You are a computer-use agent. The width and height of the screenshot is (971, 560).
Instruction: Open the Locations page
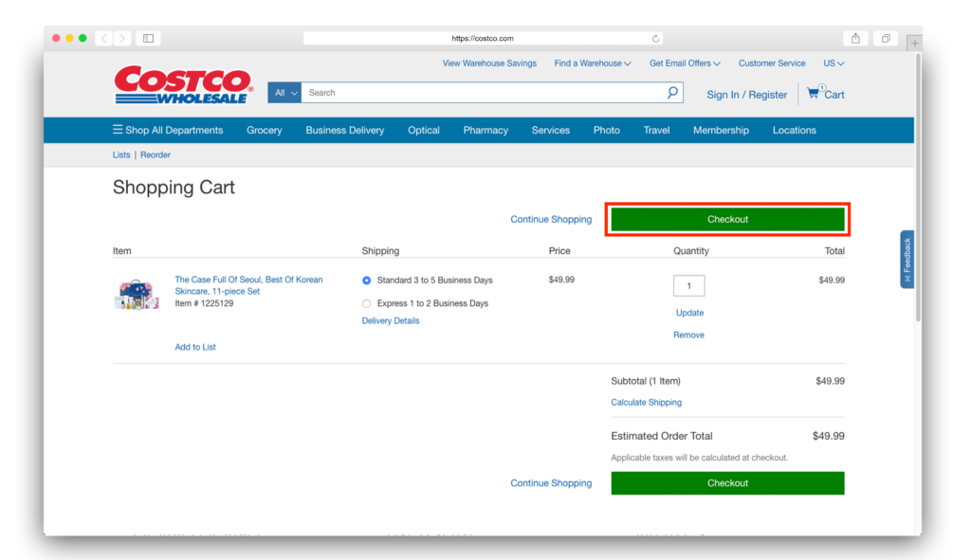(x=794, y=130)
